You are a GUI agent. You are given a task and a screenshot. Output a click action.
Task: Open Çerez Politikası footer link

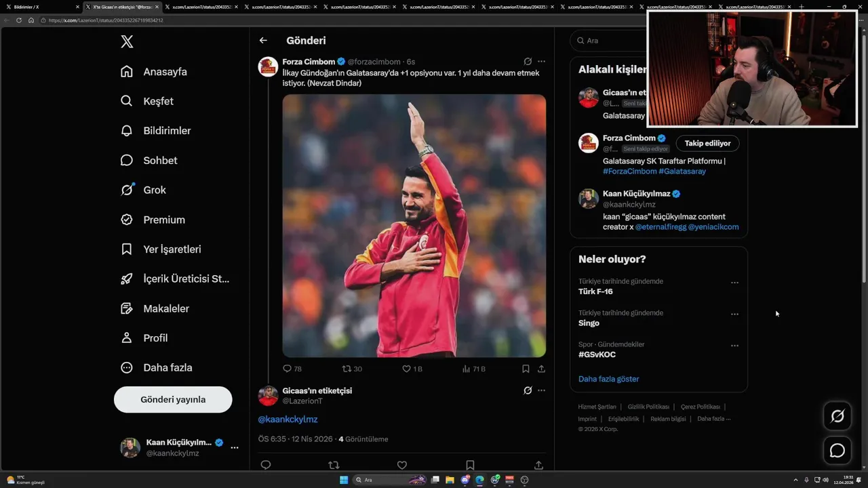coord(701,407)
